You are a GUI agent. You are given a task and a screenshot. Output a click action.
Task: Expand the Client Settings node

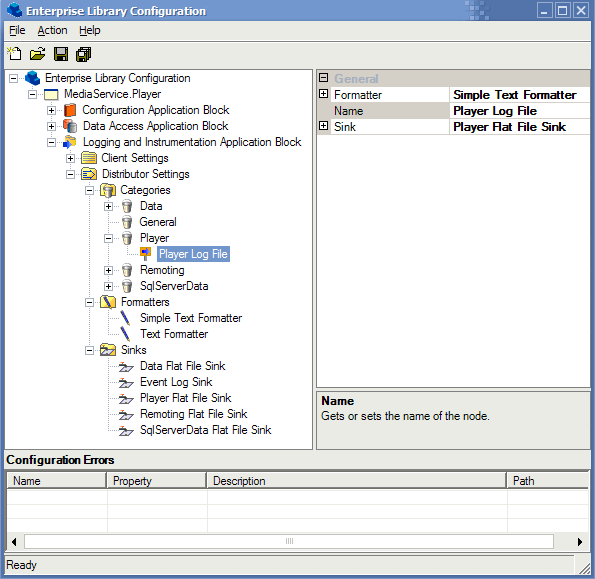coord(71,159)
